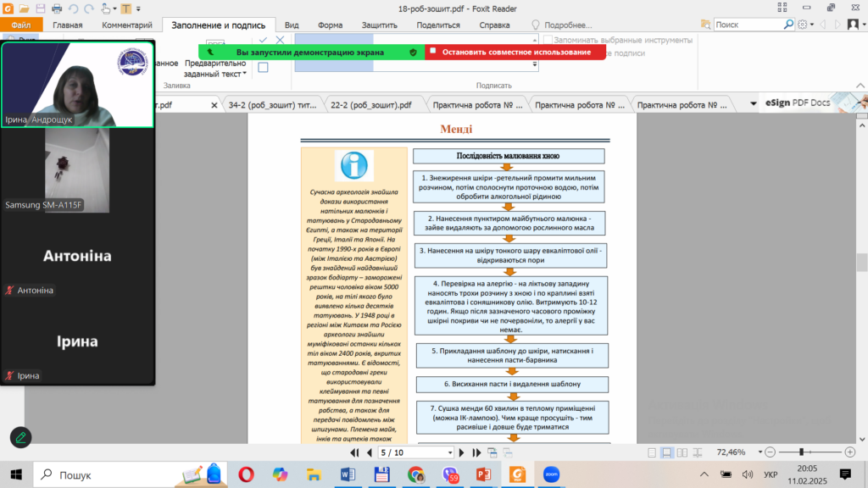Open the Справка ribbon tab

pos(494,25)
